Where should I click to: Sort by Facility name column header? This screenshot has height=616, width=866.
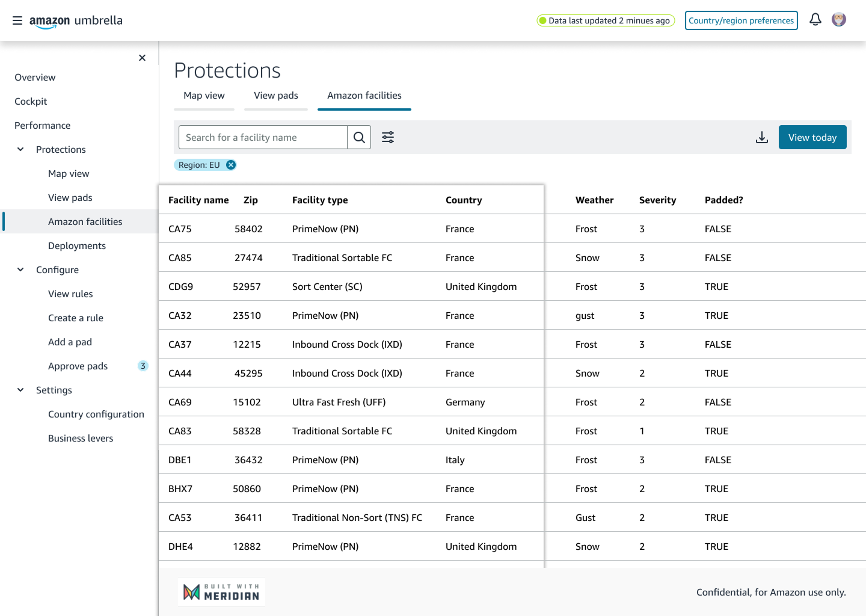(x=198, y=200)
